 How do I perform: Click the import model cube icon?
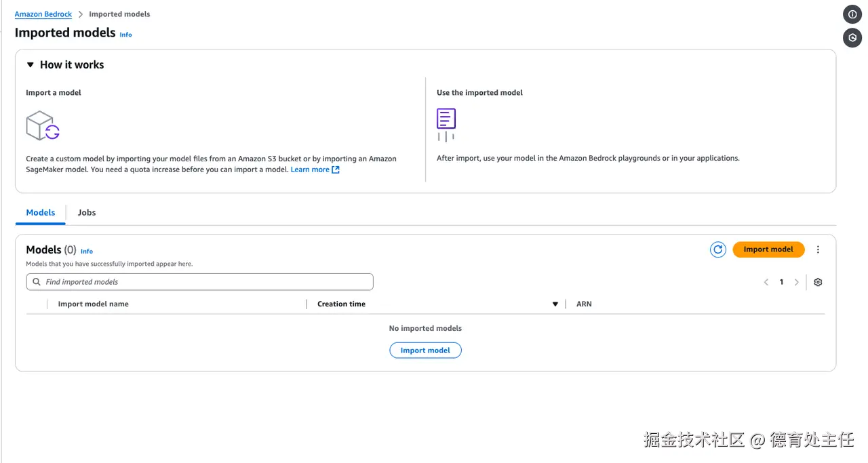(x=43, y=125)
